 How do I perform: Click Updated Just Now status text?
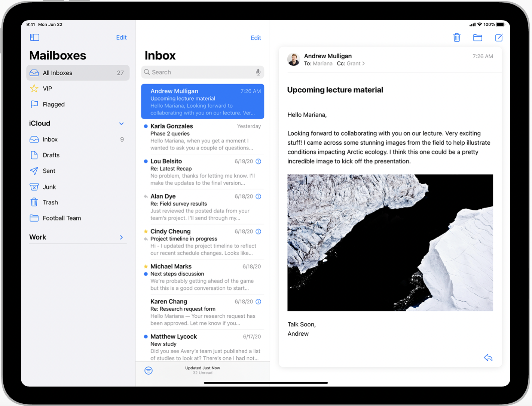tap(202, 368)
